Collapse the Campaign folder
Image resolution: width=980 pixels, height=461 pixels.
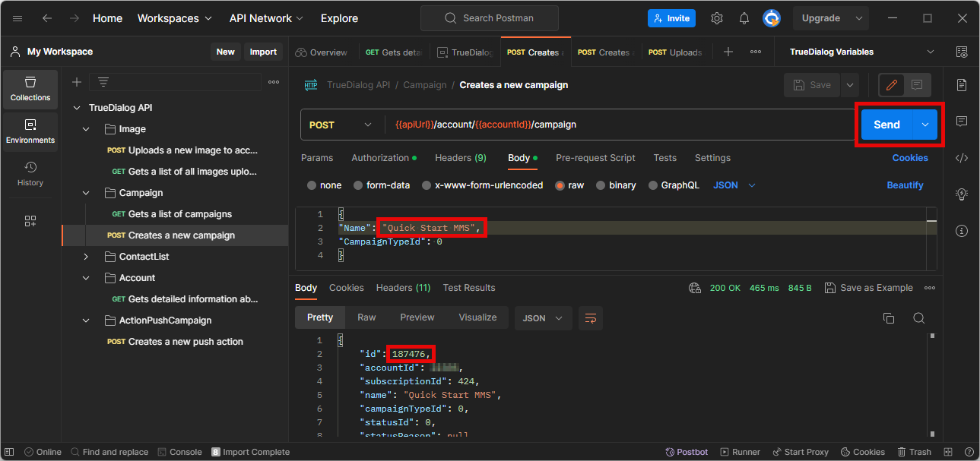(x=86, y=193)
